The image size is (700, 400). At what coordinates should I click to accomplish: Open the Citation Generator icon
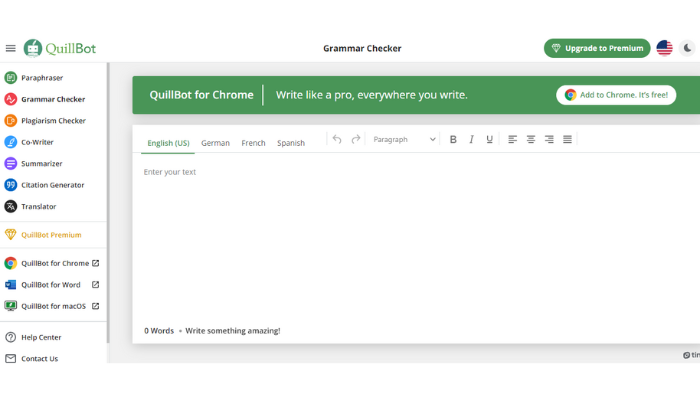tap(10, 185)
